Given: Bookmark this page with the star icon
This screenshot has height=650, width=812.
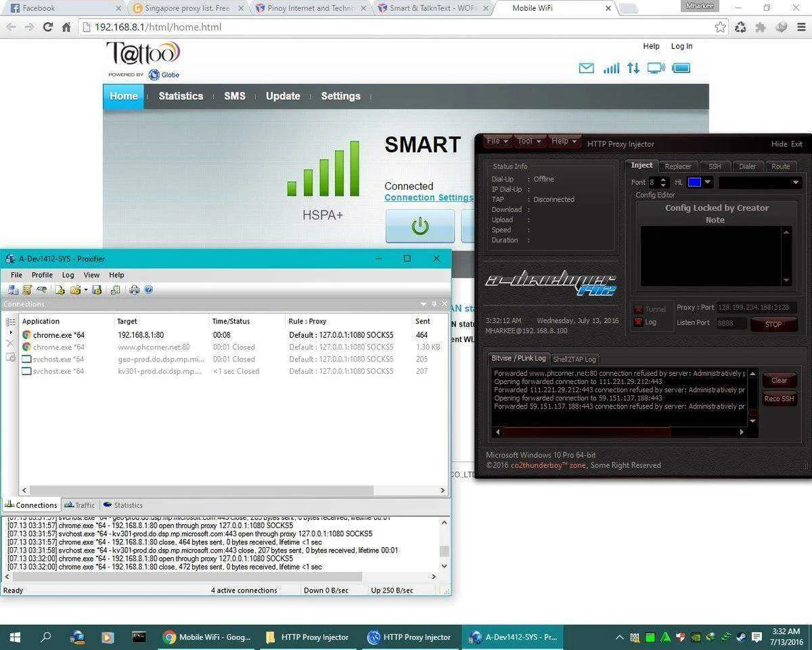Looking at the screenshot, I should [720, 27].
